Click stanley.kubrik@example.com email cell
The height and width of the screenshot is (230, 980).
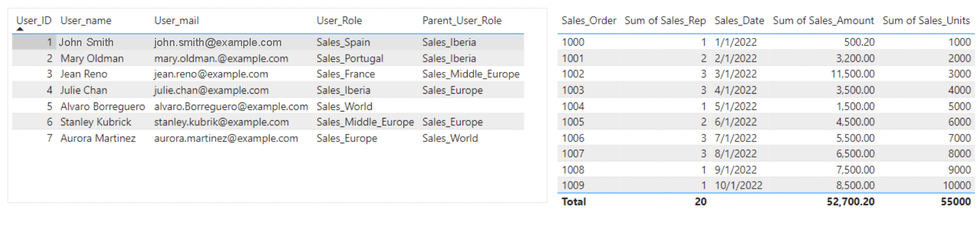[221, 122]
